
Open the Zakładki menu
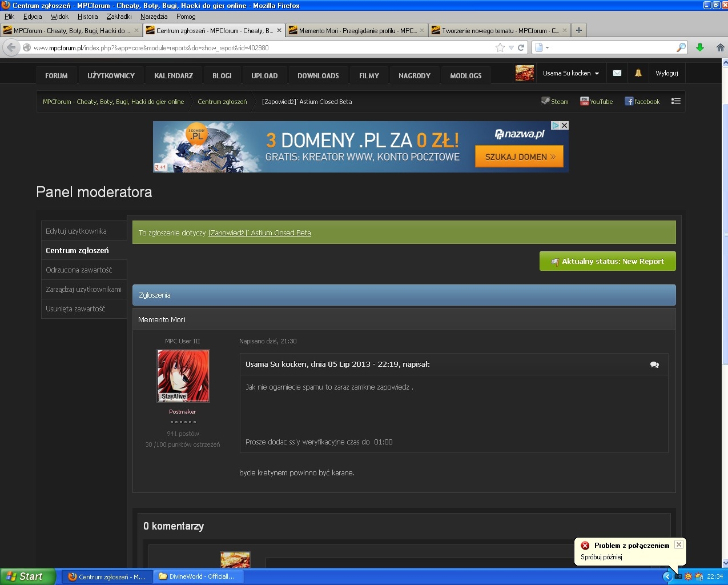click(x=119, y=17)
